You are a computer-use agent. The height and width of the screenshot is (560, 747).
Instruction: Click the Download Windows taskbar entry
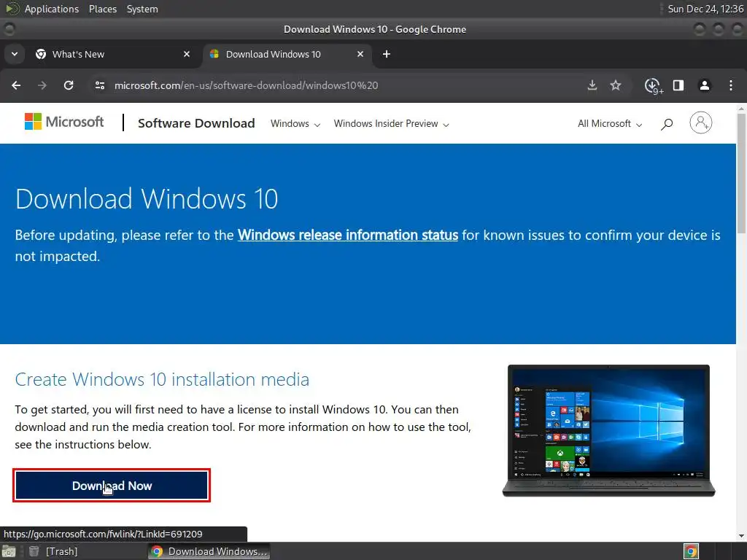point(209,551)
